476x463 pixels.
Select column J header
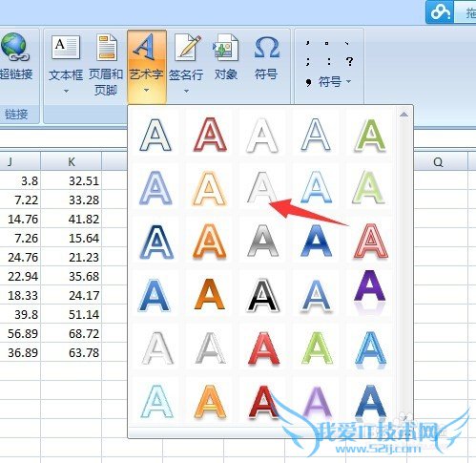click(20, 162)
